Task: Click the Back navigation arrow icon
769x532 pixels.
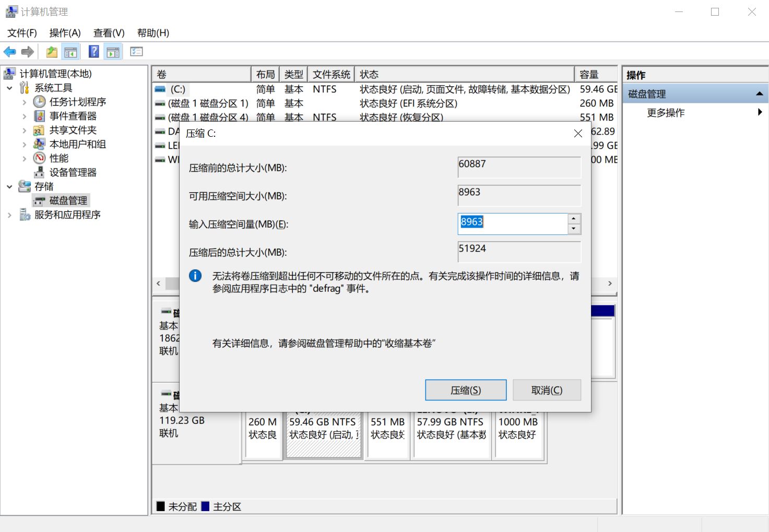Action: pos(9,51)
